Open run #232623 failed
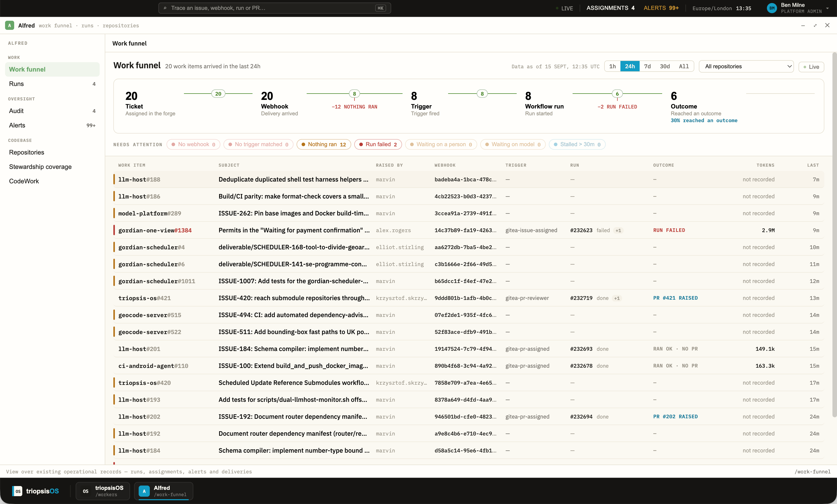Screen dimensions: 837x504 tap(581, 230)
